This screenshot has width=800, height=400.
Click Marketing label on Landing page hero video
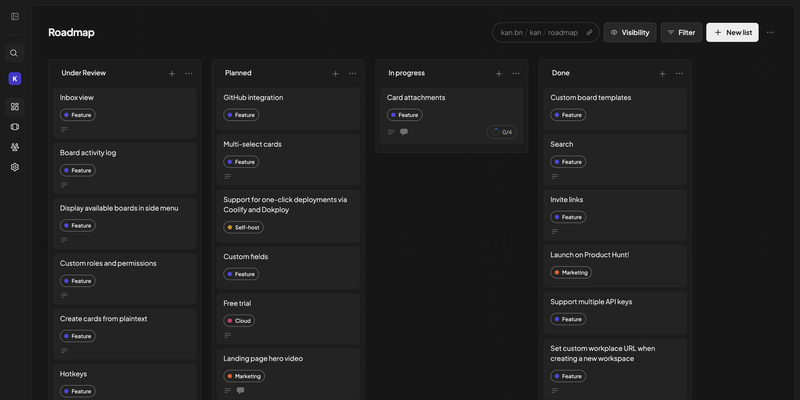[x=244, y=376]
